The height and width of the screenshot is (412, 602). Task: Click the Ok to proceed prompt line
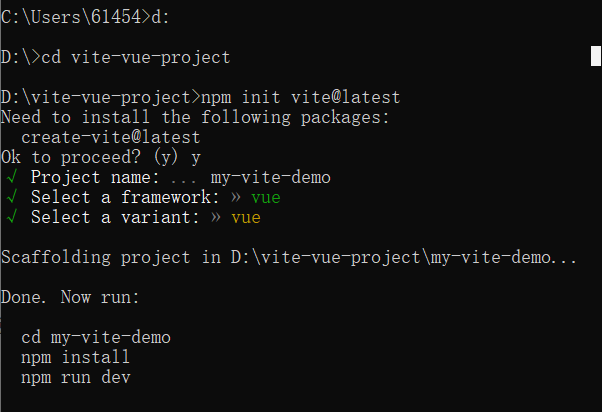point(100,157)
